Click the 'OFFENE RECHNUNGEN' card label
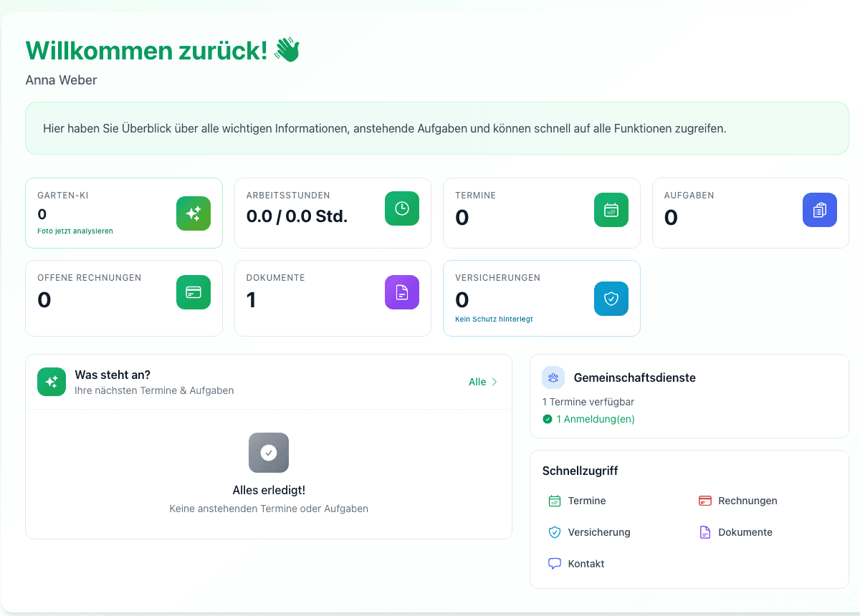The width and height of the screenshot is (860, 616). (90, 278)
